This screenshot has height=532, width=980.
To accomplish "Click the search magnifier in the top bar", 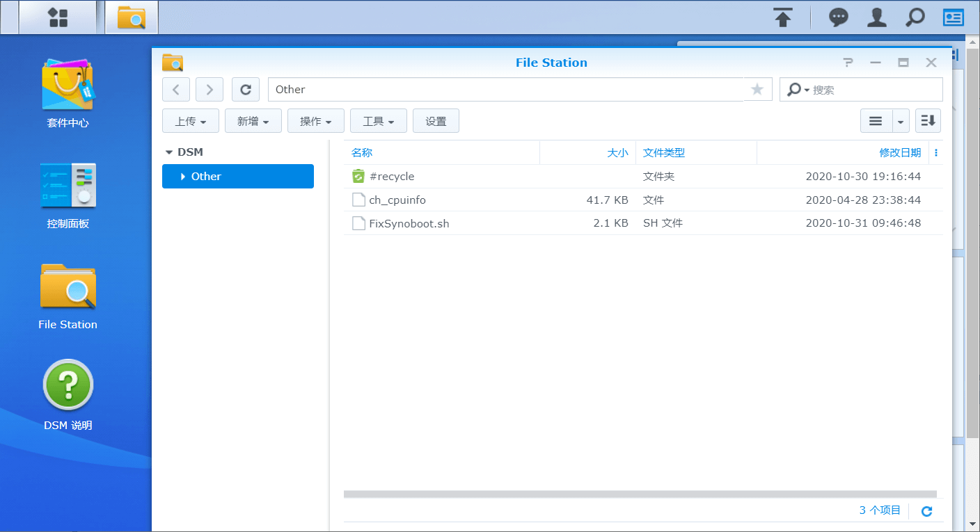I will click(x=915, y=17).
